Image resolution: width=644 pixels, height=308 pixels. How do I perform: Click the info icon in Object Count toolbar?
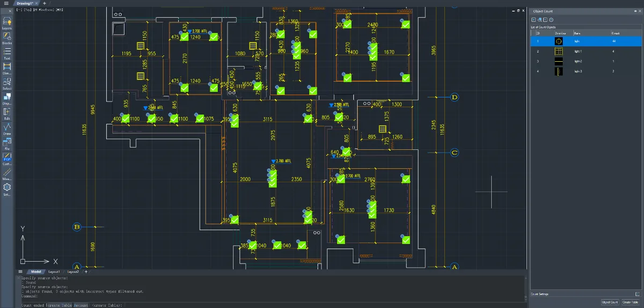pos(551,19)
